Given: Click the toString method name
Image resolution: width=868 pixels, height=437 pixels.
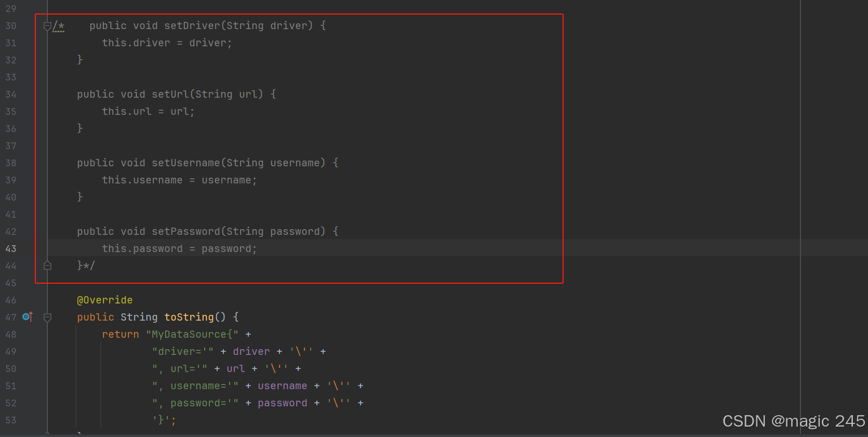Looking at the screenshot, I should (189, 317).
